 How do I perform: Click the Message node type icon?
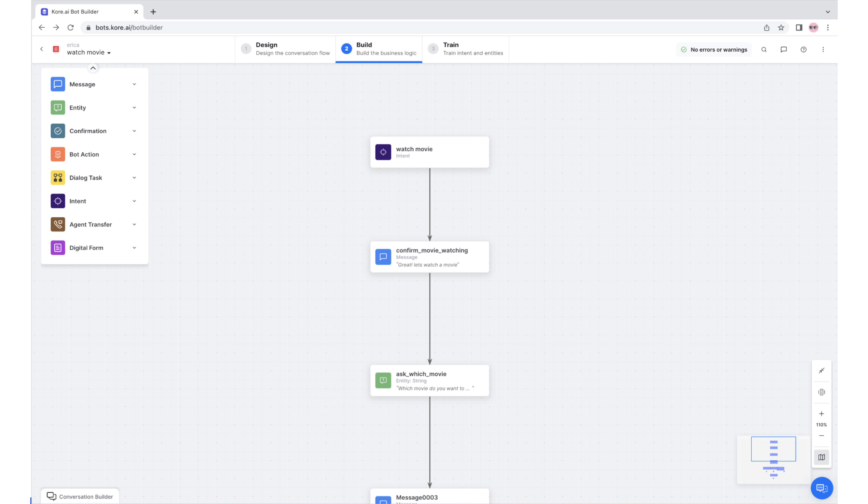tap(58, 84)
